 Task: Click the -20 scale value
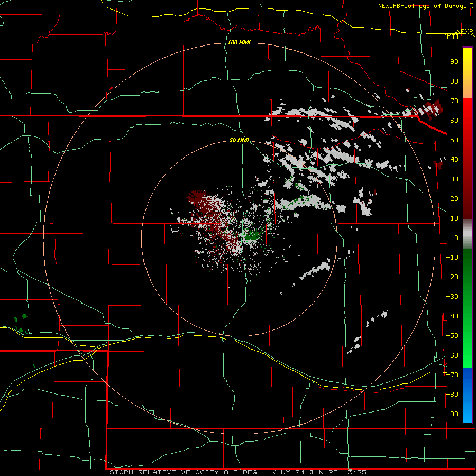pyautogui.click(x=452, y=277)
